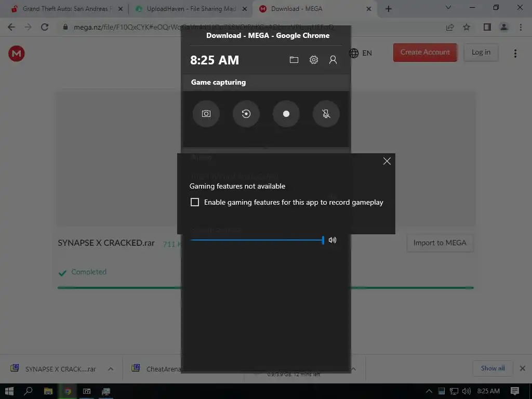
Task: Open Windows taskbar search
Action: pyautogui.click(x=28, y=391)
